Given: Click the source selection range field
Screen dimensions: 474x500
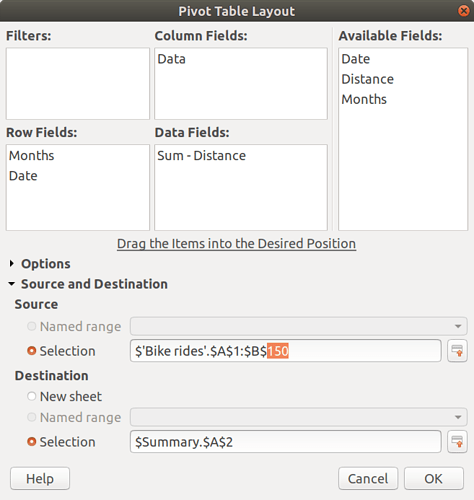Looking at the screenshot, I should pyautogui.click(x=286, y=351).
